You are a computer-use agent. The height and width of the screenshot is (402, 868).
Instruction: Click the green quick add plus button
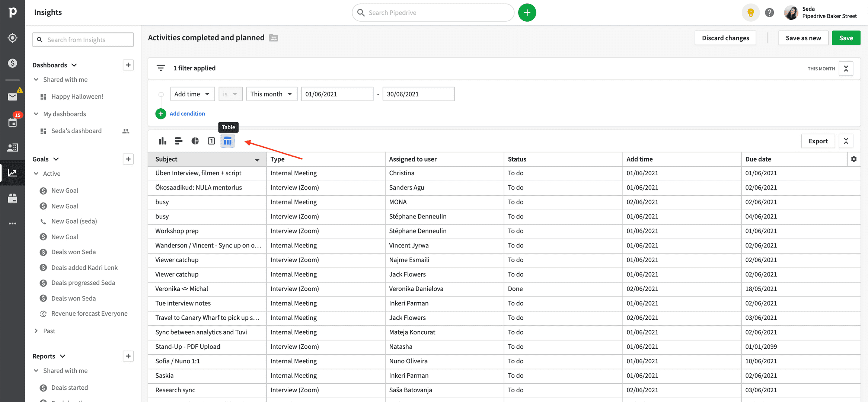(x=527, y=13)
